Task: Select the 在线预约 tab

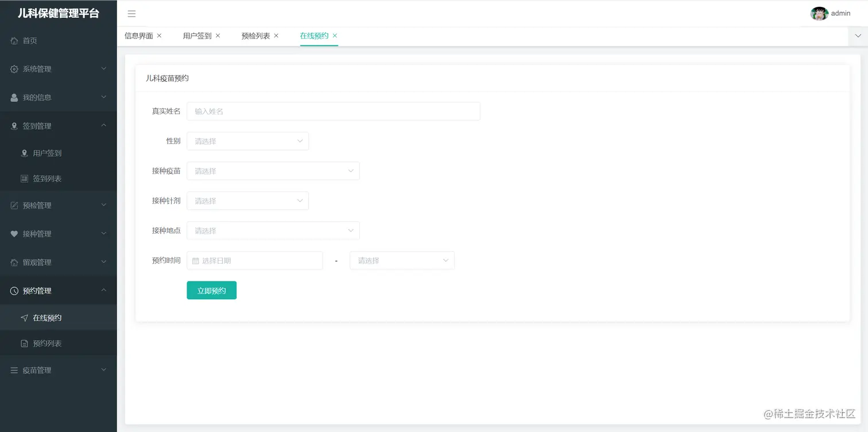Action: pyautogui.click(x=314, y=36)
